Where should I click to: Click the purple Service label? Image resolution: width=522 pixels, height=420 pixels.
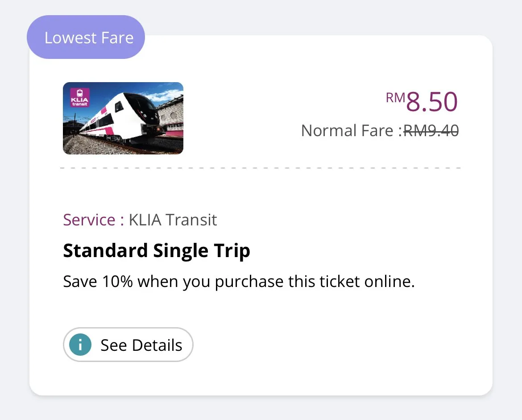tap(94, 220)
